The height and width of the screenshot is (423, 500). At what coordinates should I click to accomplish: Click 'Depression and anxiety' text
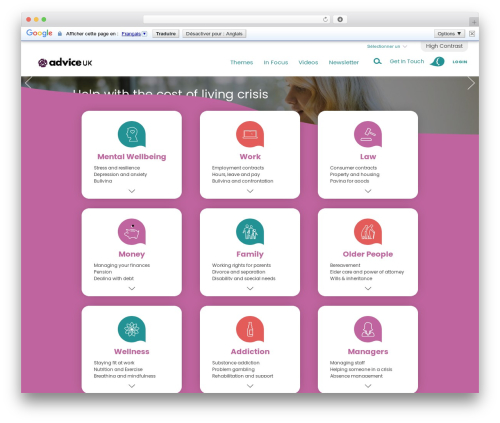point(120,174)
